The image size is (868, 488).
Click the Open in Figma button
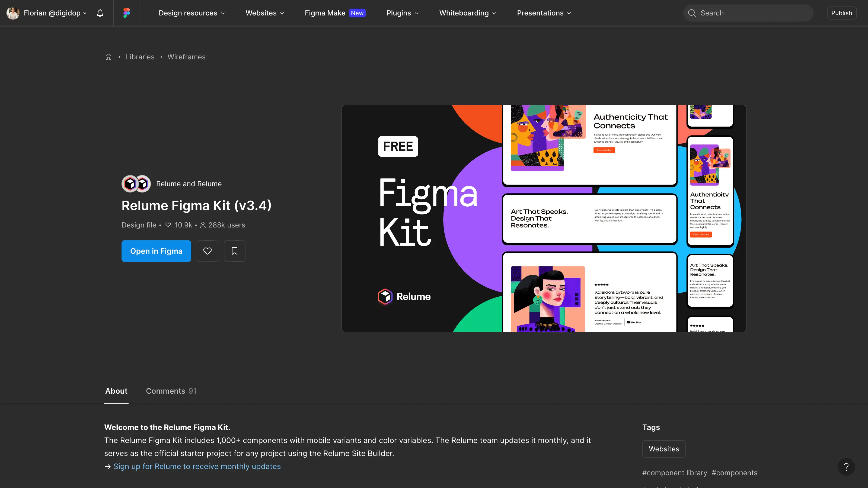(x=156, y=251)
